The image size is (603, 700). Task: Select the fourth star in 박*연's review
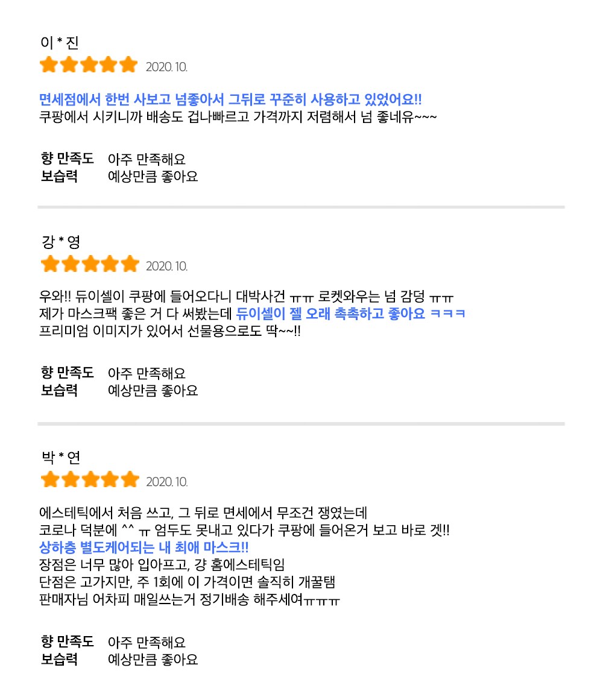pos(109,480)
